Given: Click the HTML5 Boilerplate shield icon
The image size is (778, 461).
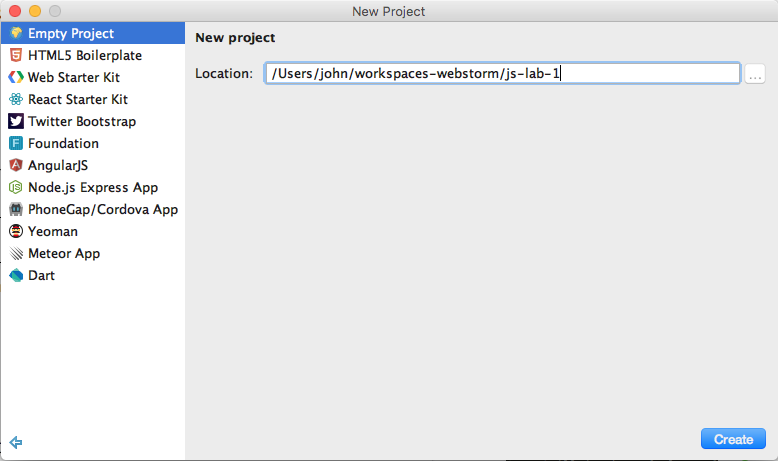Looking at the screenshot, I should pos(16,55).
